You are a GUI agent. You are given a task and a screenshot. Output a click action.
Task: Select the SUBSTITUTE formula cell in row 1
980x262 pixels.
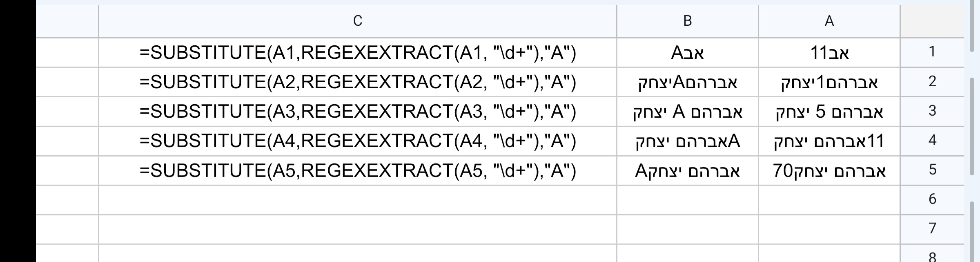pos(358,52)
